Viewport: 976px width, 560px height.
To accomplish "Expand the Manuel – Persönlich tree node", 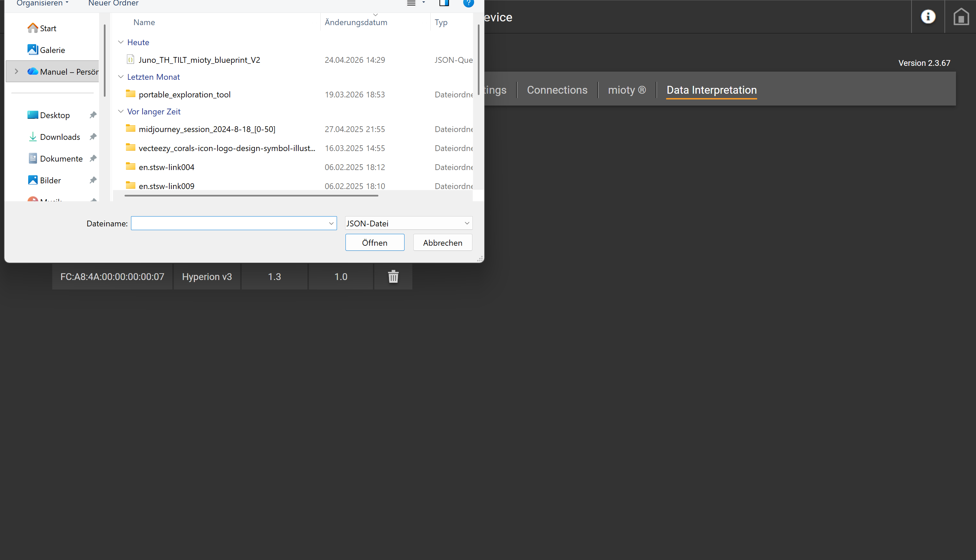I will click(16, 72).
